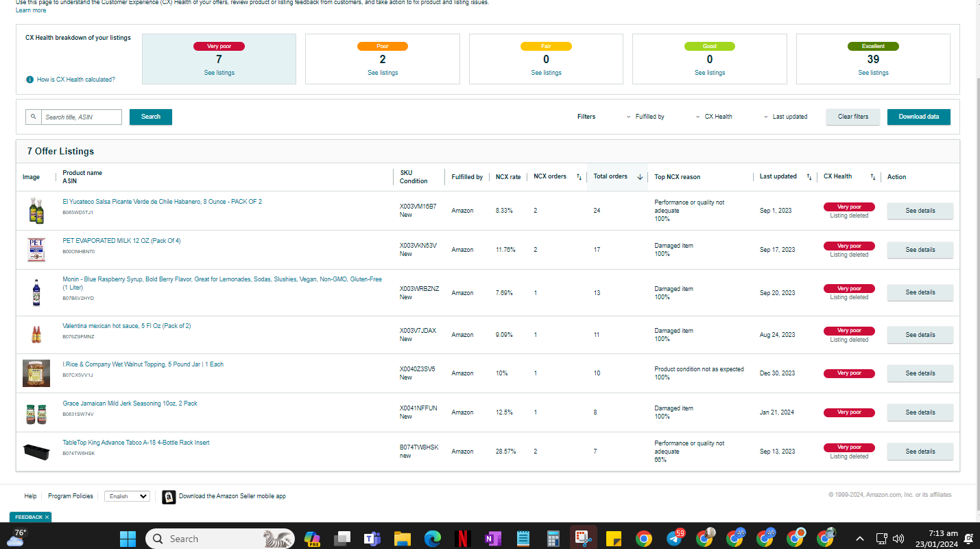The height and width of the screenshot is (549, 980).
Task: Click the Wet Walnut Topping product thumbnail
Action: tap(36, 373)
